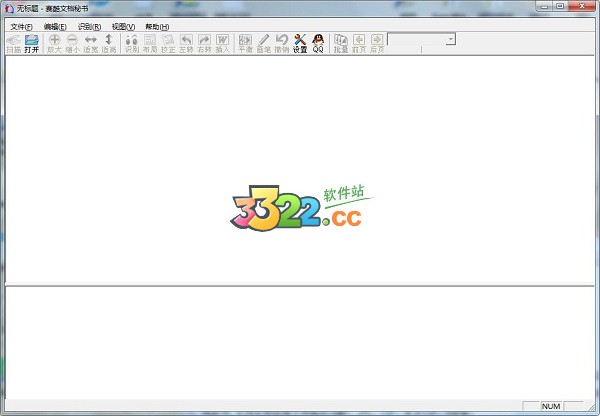Zoom in using the 放大 icon
Screen dimensions: 600x416
(x=54, y=44)
